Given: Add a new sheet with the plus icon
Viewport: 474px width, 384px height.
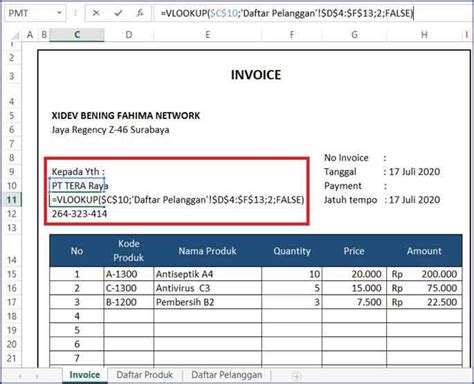Looking at the screenshot, I should tap(296, 376).
